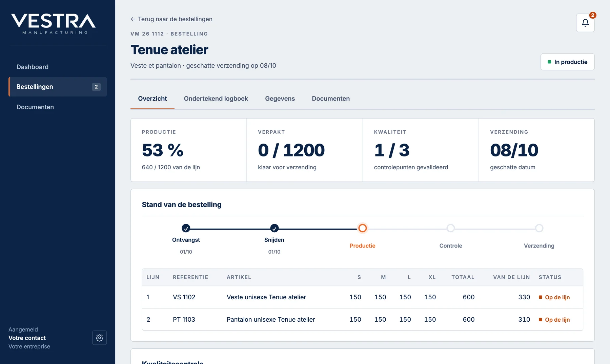This screenshot has width=610, height=364.
Task: Click the Kwaliteit 1 / 3 card
Action: (421, 150)
